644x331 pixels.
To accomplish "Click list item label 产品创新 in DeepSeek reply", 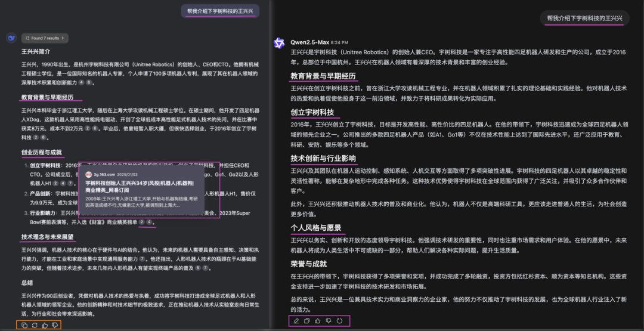I will 41,193.
